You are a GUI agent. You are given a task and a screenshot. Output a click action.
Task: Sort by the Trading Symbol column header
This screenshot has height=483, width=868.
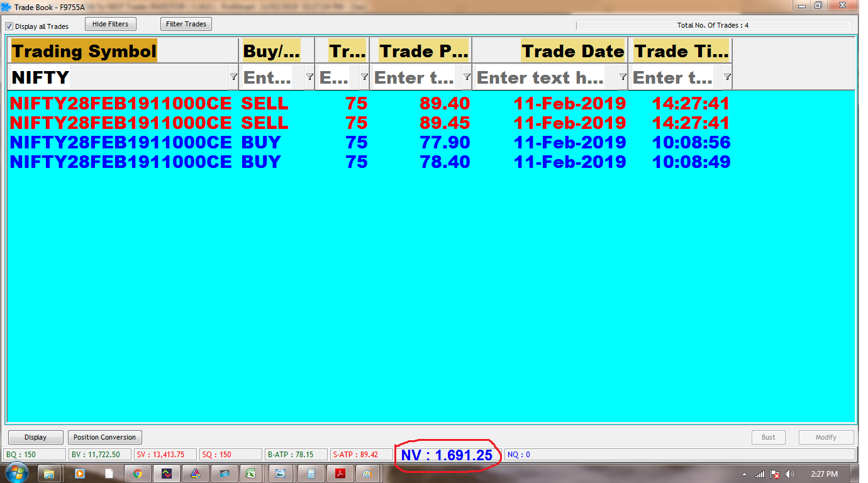[x=84, y=51]
